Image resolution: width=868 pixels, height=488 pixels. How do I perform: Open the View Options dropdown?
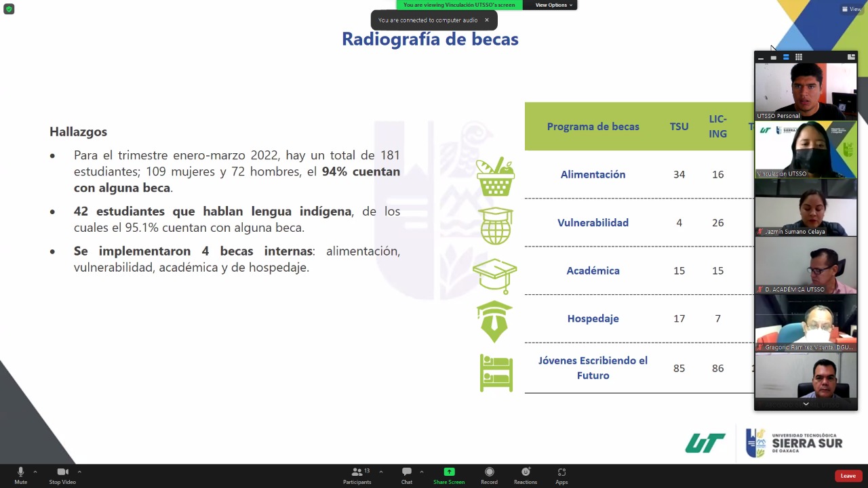point(553,5)
